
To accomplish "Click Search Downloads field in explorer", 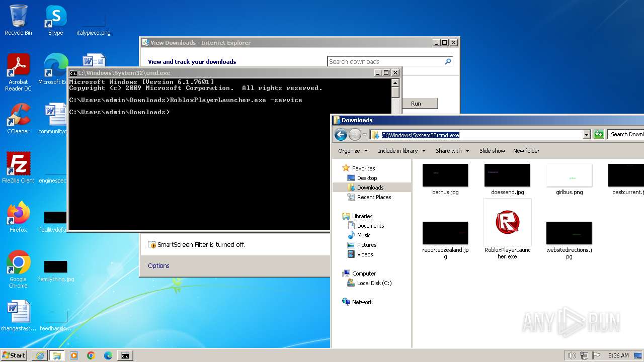I will 626,134.
